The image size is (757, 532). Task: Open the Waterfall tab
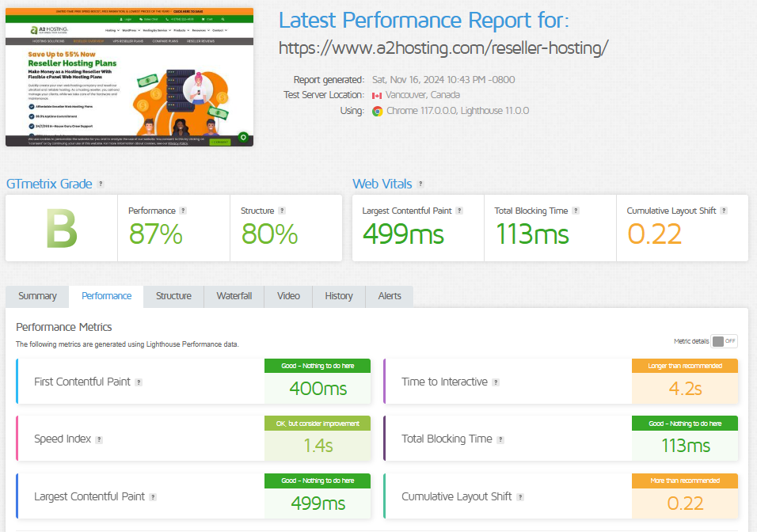coord(234,296)
